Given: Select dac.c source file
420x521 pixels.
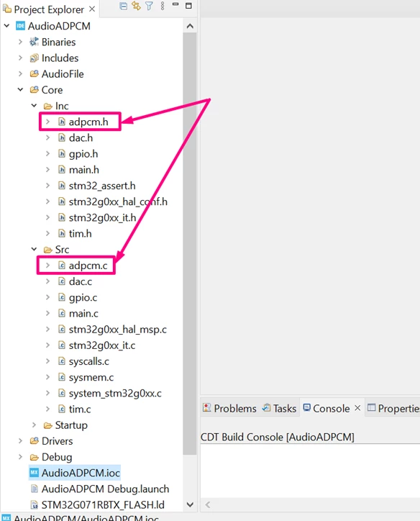Looking at the screenshot, I should pyautogui.click(x=81, y=281).
